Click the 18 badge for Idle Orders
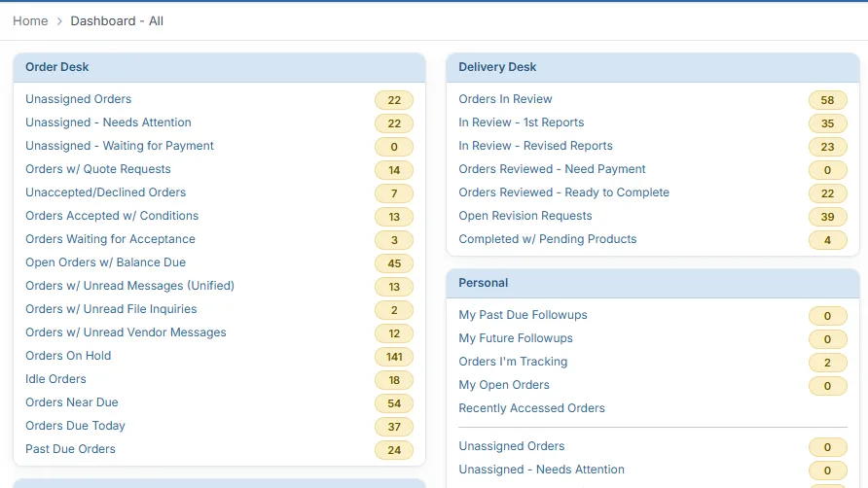Viewport: 868px width, 488px height. click(x=394, y=380)
